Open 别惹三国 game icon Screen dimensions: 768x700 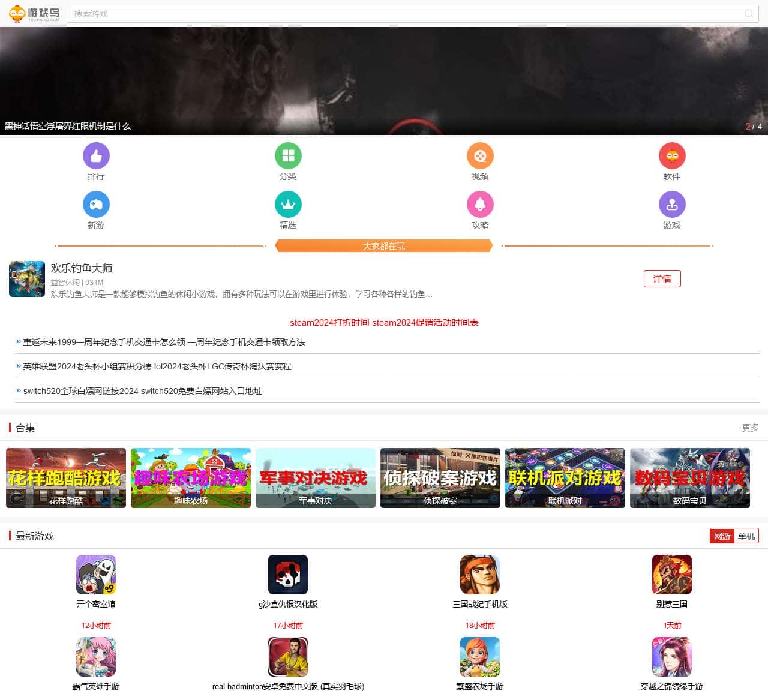(672, 575)
